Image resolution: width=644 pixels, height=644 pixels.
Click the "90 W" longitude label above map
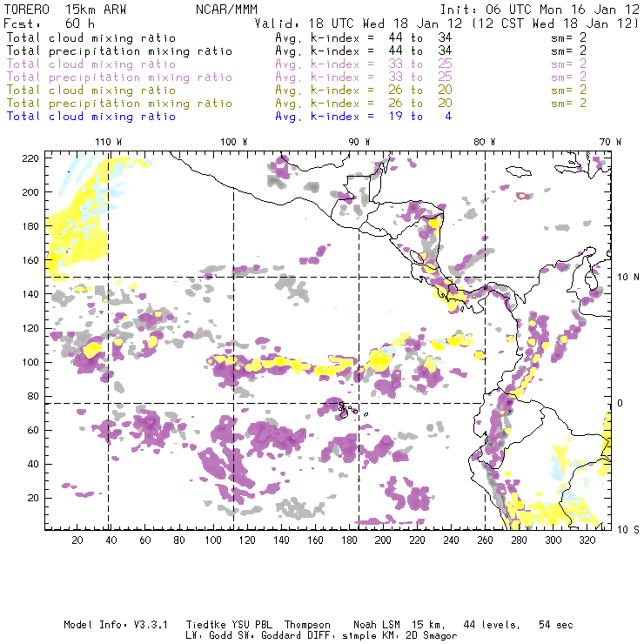359,142
